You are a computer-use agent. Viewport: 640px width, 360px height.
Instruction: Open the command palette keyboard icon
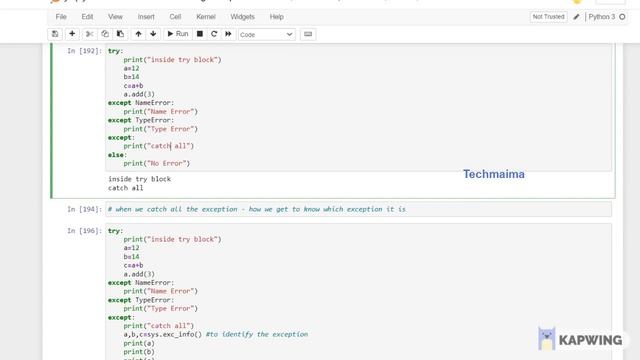point(308,34)
